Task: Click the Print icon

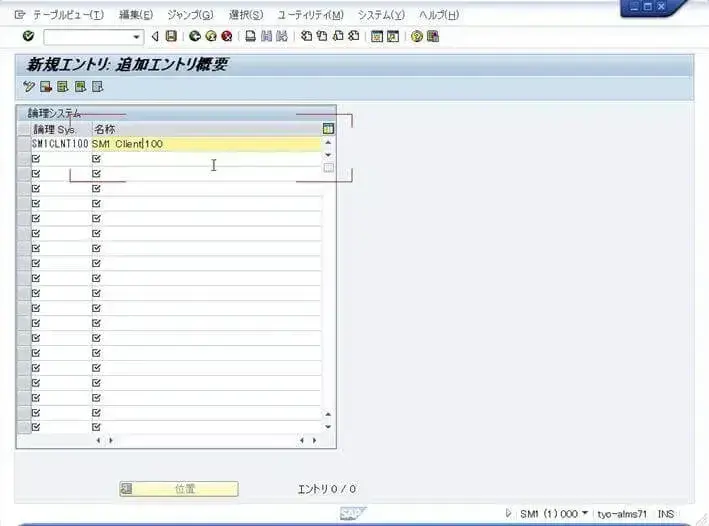Action: point(251,36)
